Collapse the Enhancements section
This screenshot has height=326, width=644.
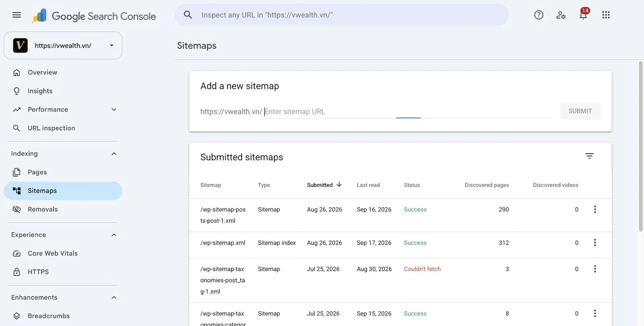pyautogui.click(x=114, y=297)
